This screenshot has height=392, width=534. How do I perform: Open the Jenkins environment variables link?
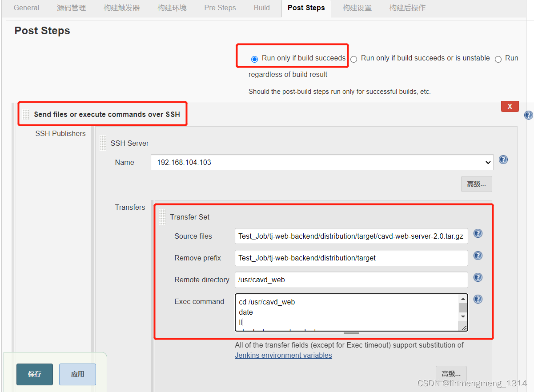click(283, 355)
